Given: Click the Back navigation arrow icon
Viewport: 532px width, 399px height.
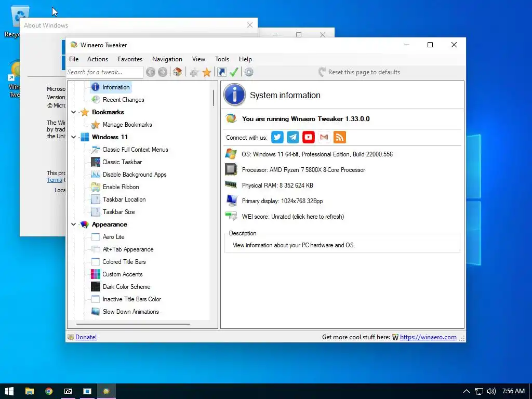Looking at the screenshot, I should pyautogui.click(x=151, y=72).
